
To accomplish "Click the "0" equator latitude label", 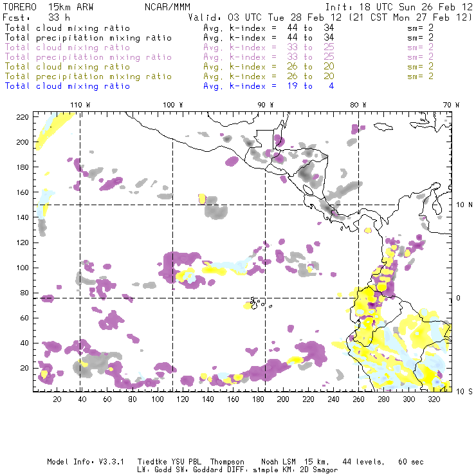I will (x=459, y=298).
